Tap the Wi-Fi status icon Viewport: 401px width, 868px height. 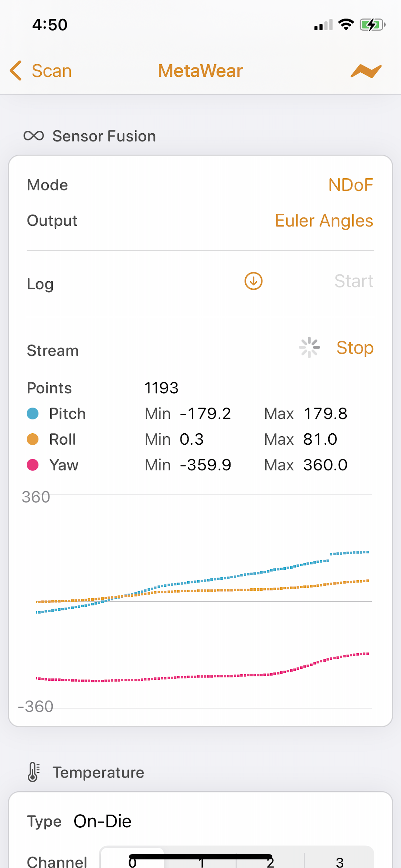(x=346, y=25)
